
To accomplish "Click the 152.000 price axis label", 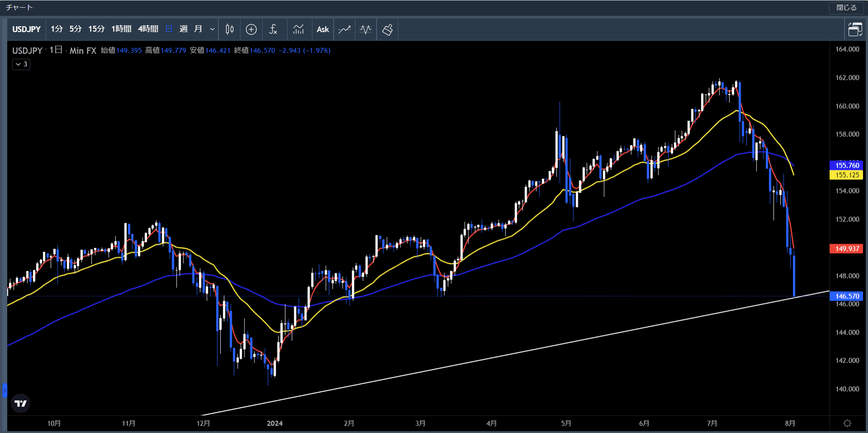I will 847,219.
